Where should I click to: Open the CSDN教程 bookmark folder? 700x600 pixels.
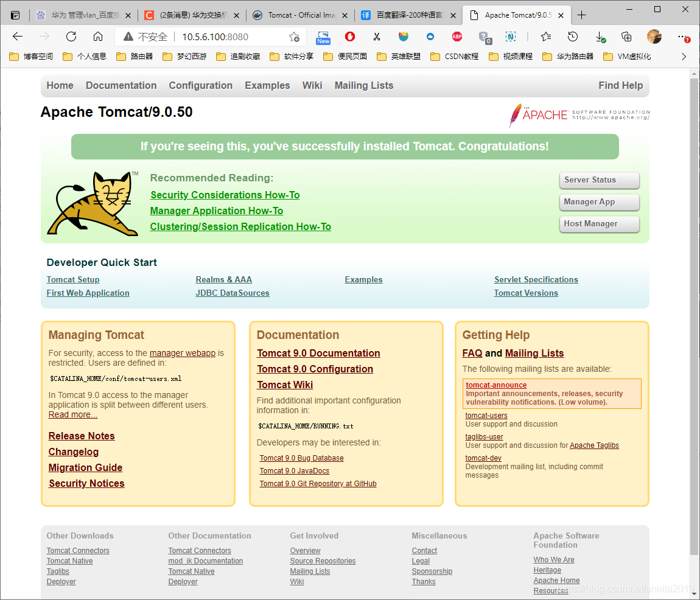(455, 56)
